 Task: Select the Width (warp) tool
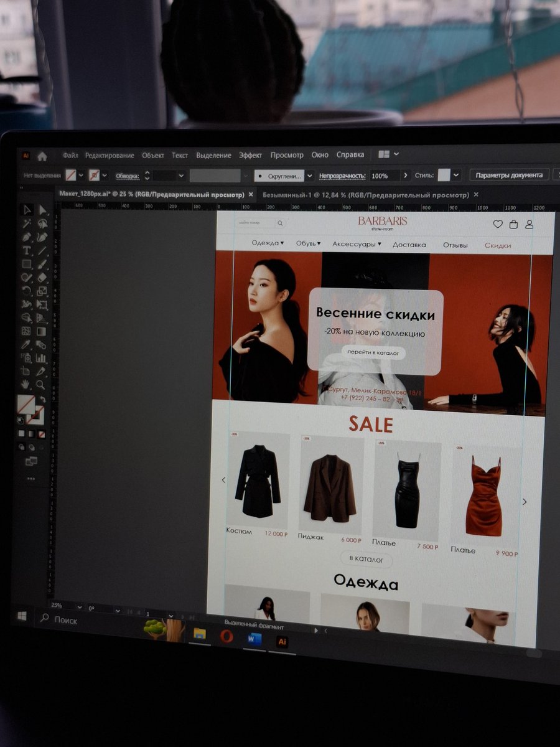pyautogui.click(x=26, y=304)
